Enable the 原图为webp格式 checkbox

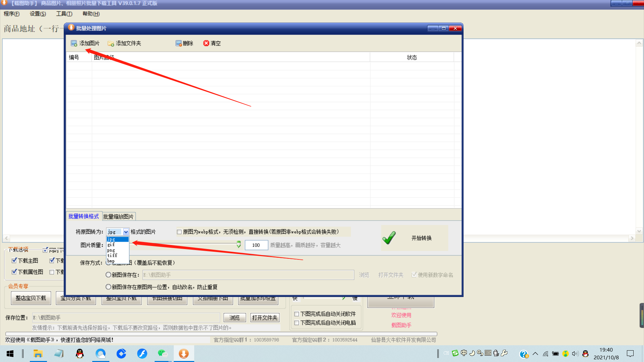point(179,232)
